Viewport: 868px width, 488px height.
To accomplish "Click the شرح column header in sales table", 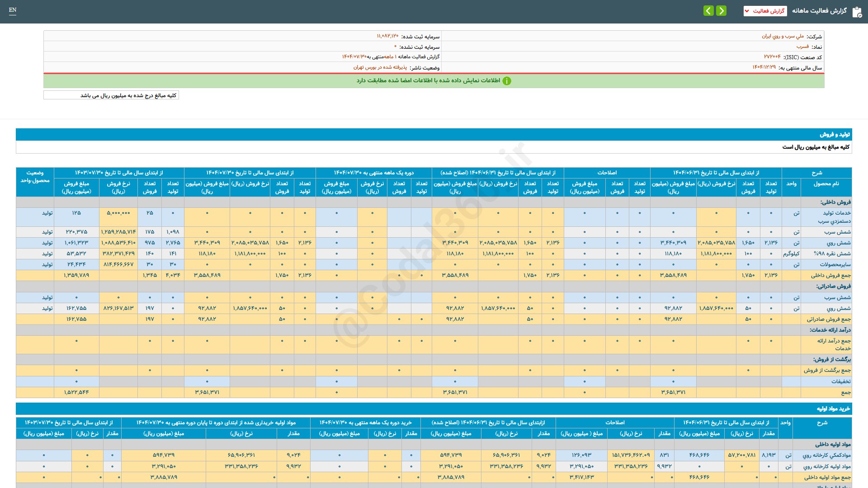I will (x=816, y=173).
